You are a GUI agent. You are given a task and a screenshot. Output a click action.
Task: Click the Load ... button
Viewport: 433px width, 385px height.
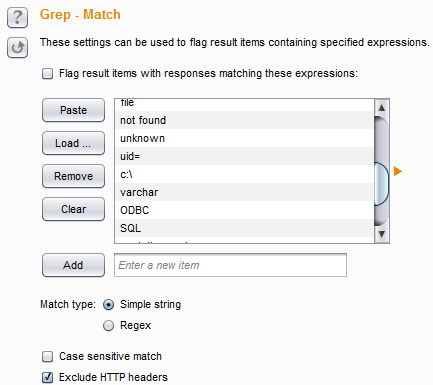(73, 143)
